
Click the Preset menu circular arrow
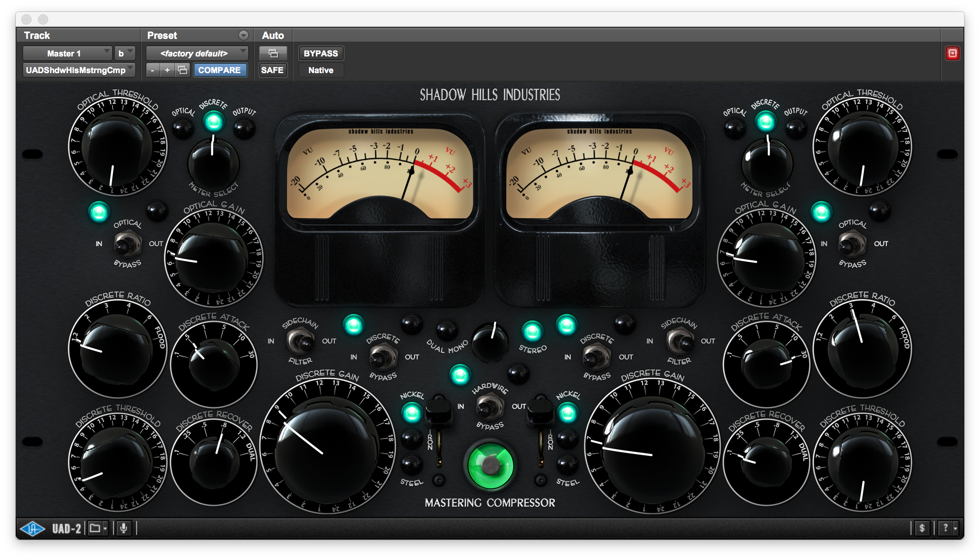click(x=243, y=35)
